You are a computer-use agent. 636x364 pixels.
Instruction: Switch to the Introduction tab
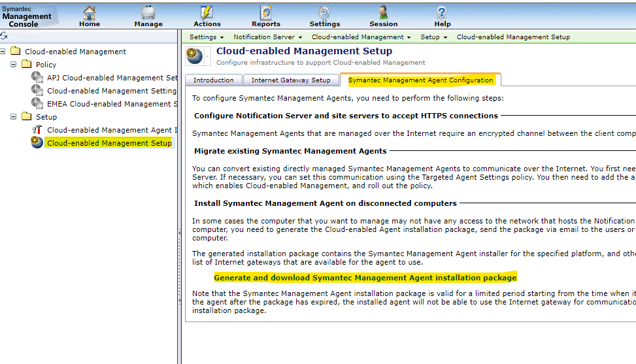(213, 80)
